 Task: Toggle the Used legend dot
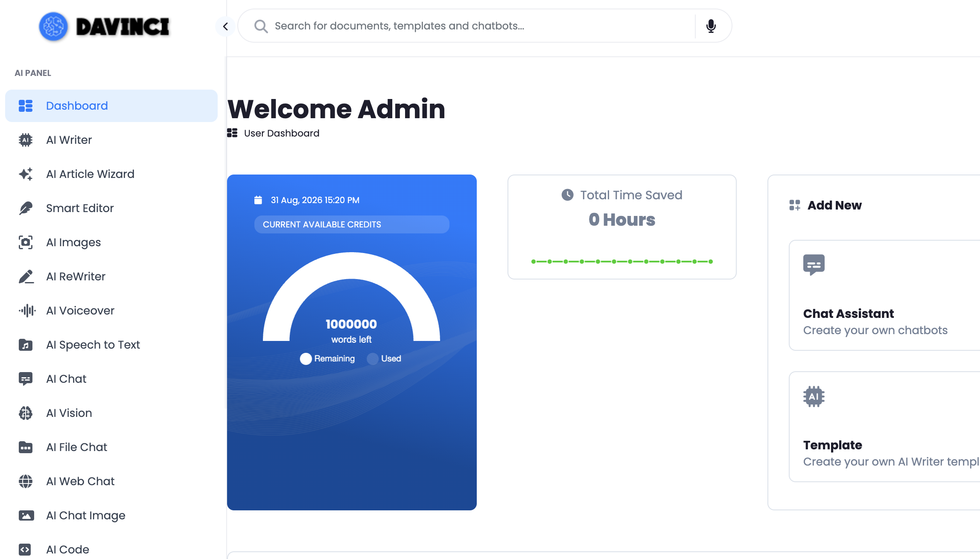[x=373, y=359]
